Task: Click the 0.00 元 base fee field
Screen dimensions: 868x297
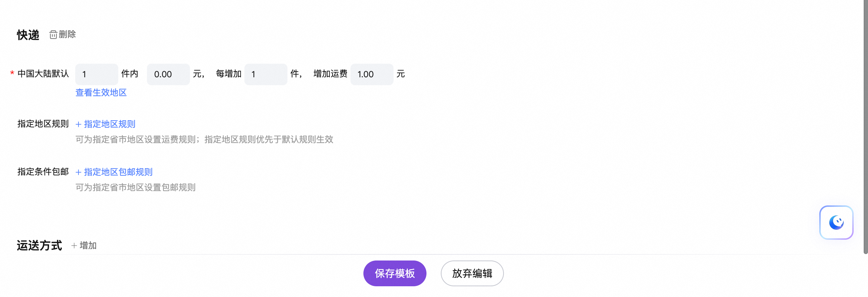Action: (x=168, y=74)
